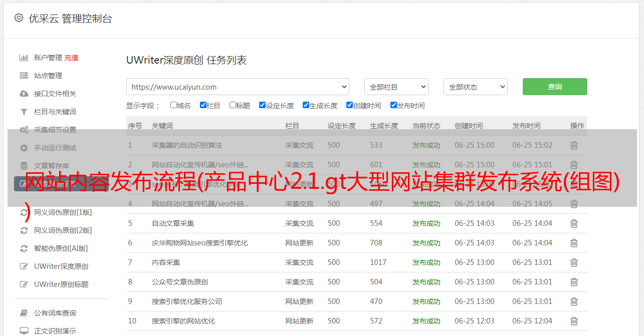The image size is (644, 336).
Task: Click the cloud upload icon for 接口文件相关
Action: click(24, 94)
